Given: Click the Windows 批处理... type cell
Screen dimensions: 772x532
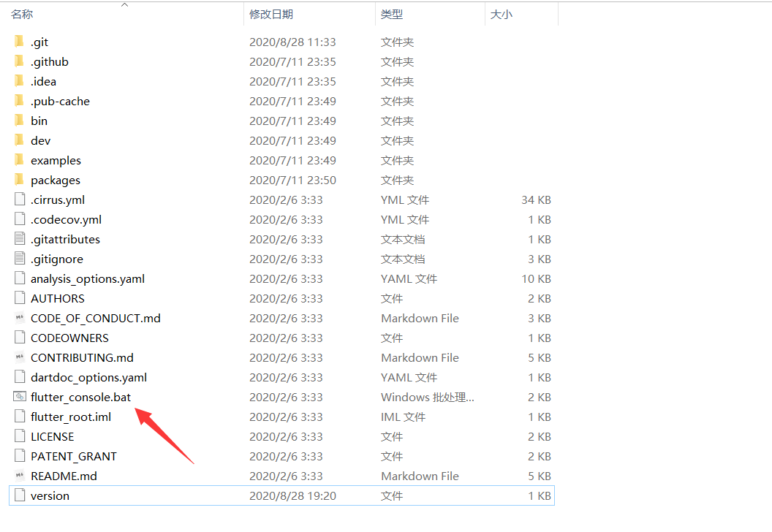Looking at the screenshot, I should (x=428, y=397).
